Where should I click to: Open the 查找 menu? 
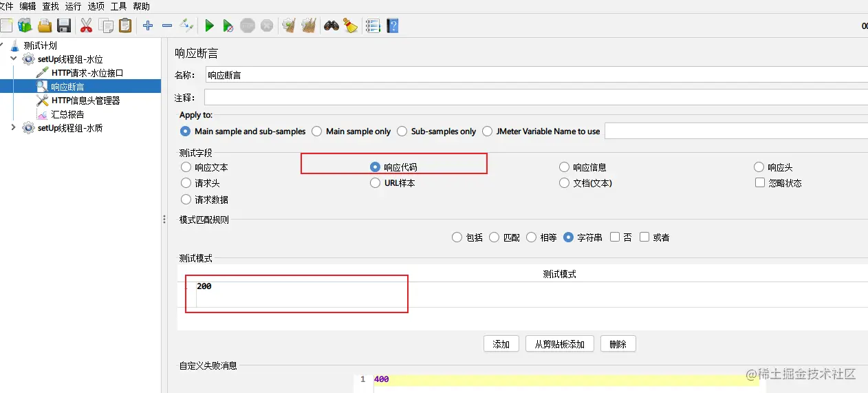coord(50,6)
